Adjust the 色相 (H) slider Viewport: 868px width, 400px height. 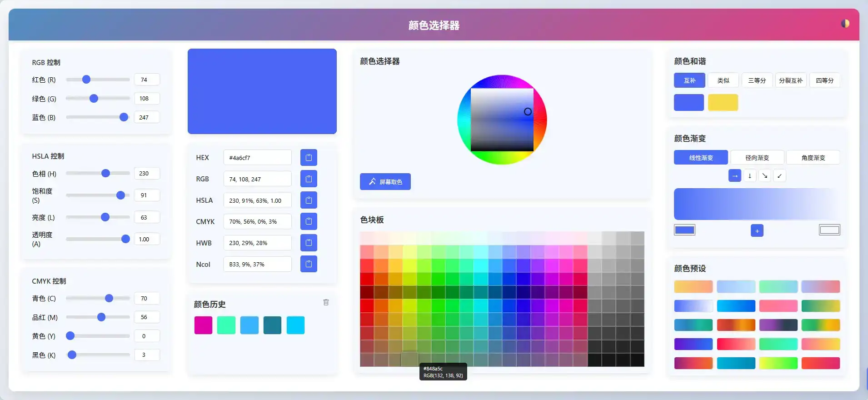coord(98,173)
